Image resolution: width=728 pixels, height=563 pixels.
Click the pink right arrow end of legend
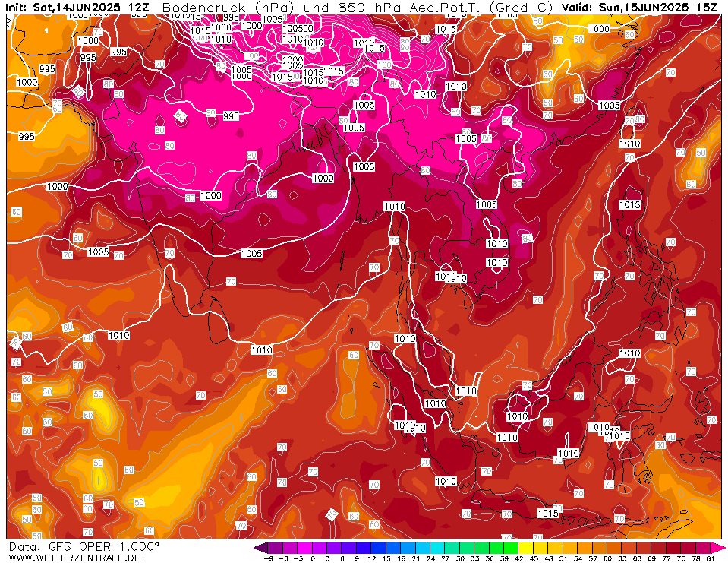tap(717, 548)
